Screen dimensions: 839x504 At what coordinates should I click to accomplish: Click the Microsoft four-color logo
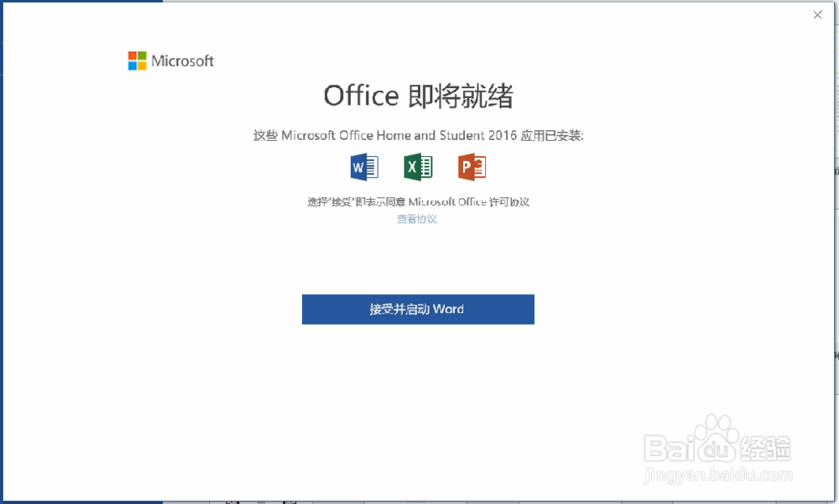click(x=137, y=61)
